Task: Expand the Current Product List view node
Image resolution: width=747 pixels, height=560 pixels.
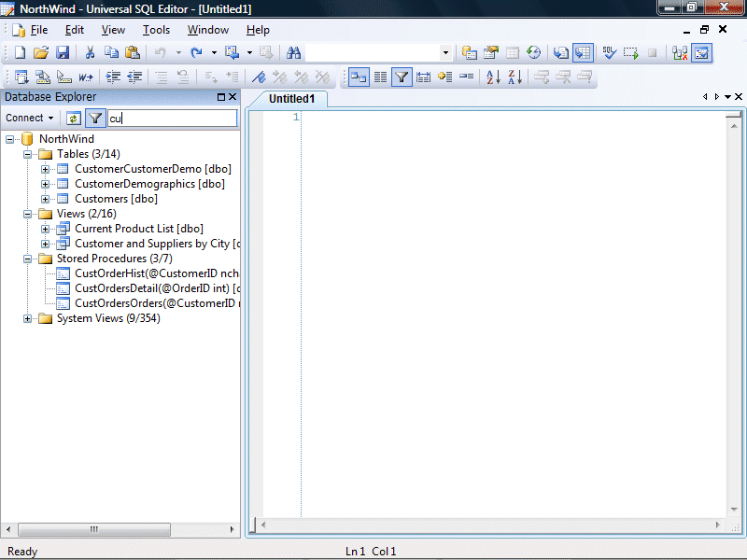Action: click(x=45, y=229)
